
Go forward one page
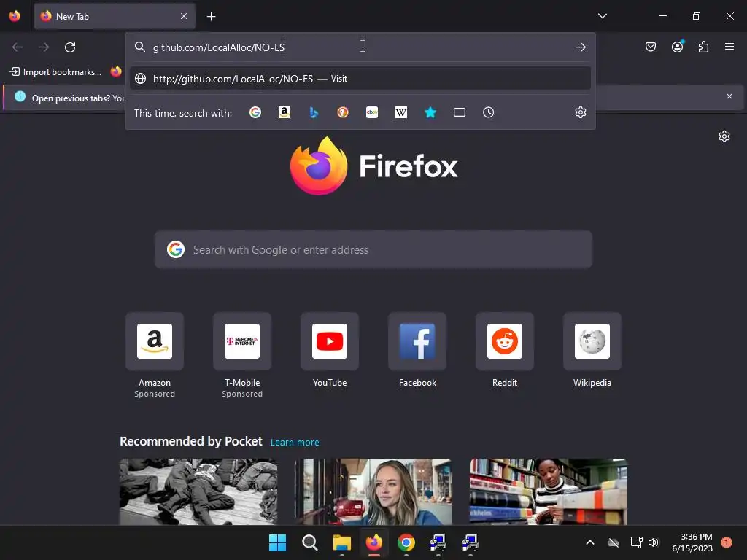[44, 47]
